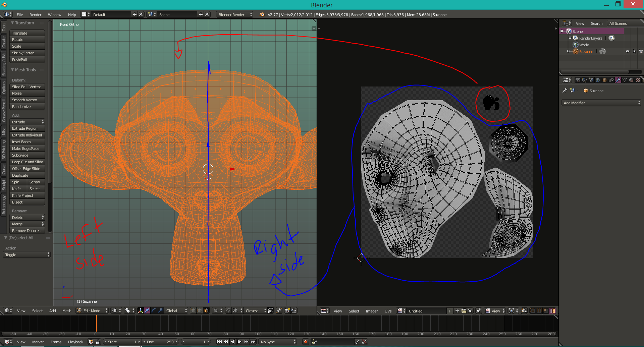This screenshot has width=644, height=347.
Task: Select vertex selection mode cube icon
Action: click(193, 310)
